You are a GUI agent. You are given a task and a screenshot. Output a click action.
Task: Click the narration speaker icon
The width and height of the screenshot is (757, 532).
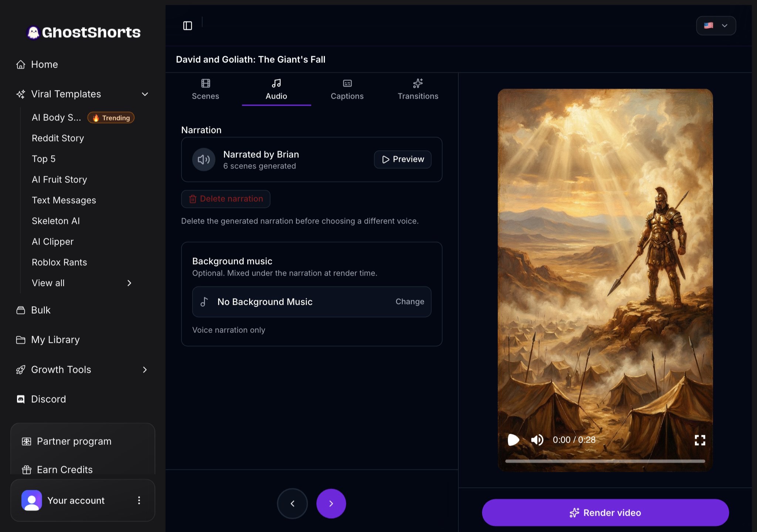pos(204,160)
